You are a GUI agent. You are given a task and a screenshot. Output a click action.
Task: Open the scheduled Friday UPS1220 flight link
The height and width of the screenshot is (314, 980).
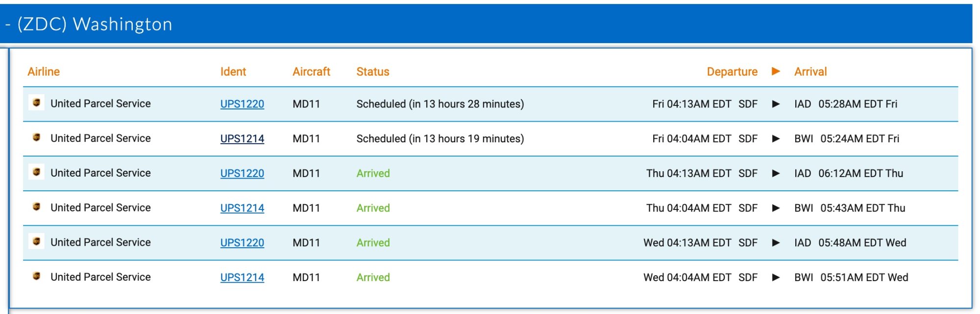242,104
